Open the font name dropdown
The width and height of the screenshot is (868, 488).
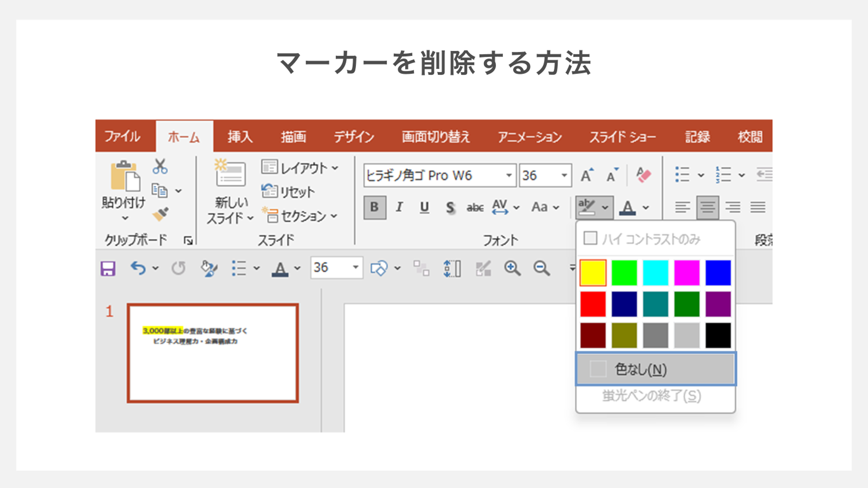(x=509, y=175)
